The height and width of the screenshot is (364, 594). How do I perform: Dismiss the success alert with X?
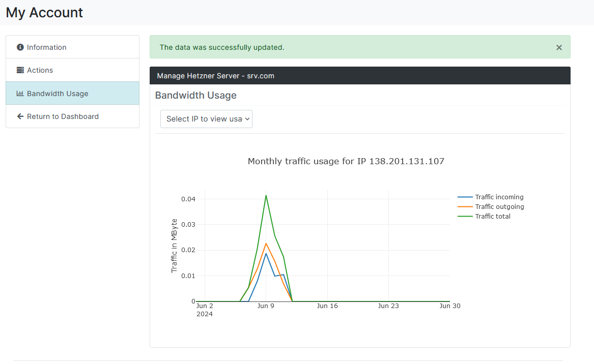click(559, 47)
